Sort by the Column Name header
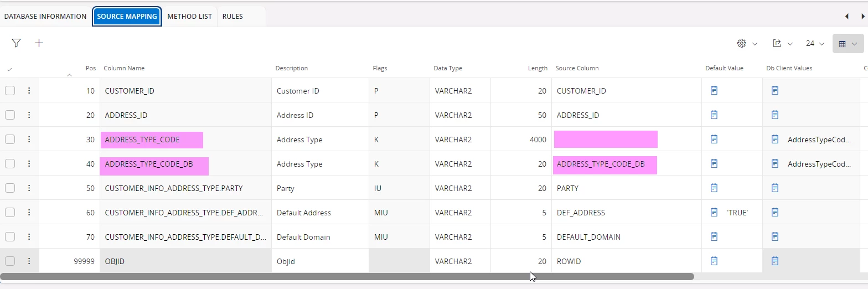 [x=125, y=68]
